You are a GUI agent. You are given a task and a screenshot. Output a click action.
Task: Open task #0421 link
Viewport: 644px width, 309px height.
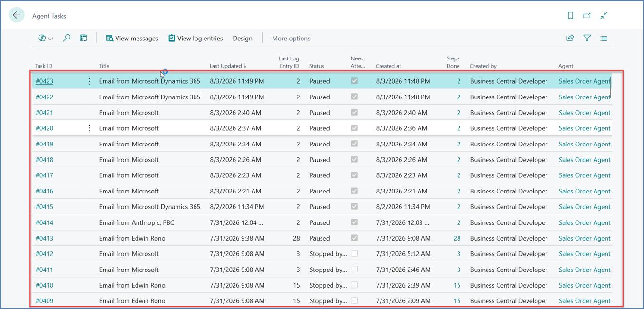44,113
